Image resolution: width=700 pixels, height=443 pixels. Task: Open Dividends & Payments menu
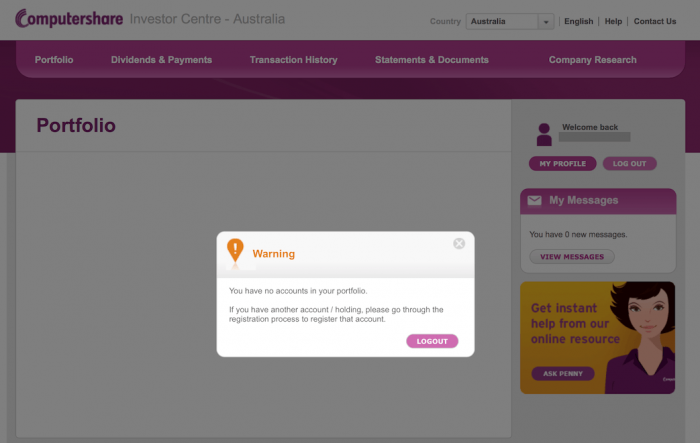162,60
